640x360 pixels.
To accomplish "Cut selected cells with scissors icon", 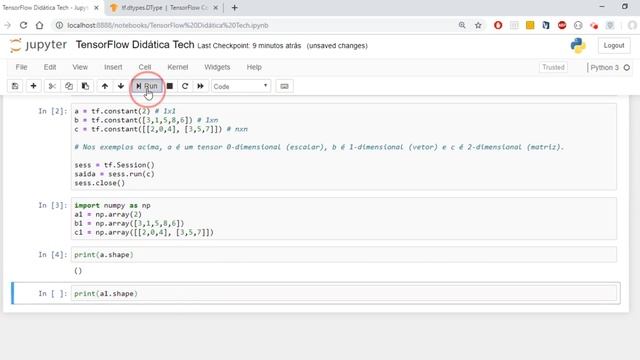I will [52, 86].
